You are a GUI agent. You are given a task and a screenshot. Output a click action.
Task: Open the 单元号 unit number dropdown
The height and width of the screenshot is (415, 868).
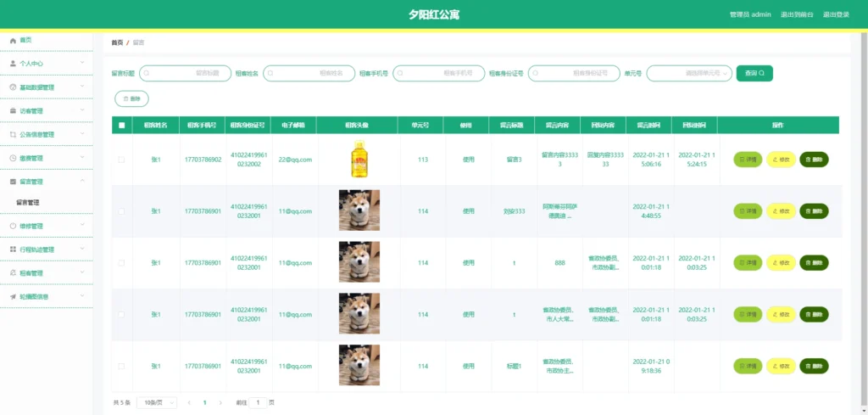pyautogui.click(x=688, y=74)
